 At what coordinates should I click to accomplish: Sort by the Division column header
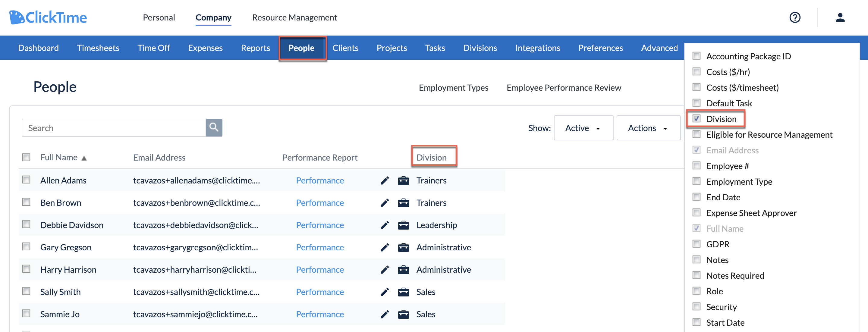[431, 157]
